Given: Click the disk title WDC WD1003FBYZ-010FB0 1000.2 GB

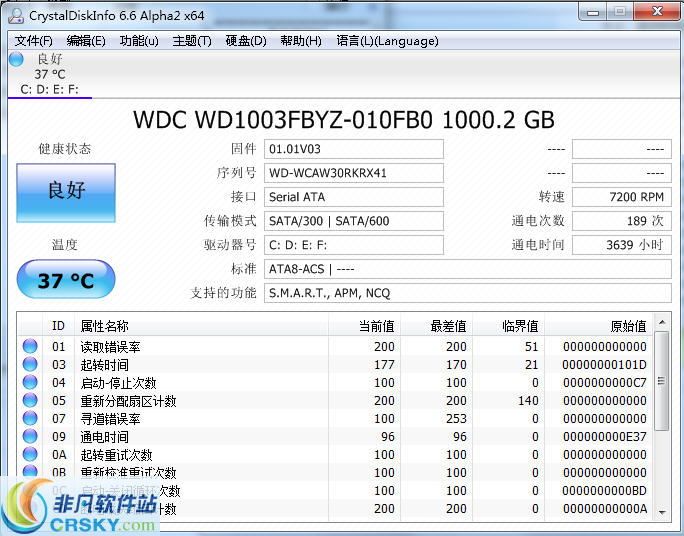Looking at the screenshot, I should tap(344, 119).
